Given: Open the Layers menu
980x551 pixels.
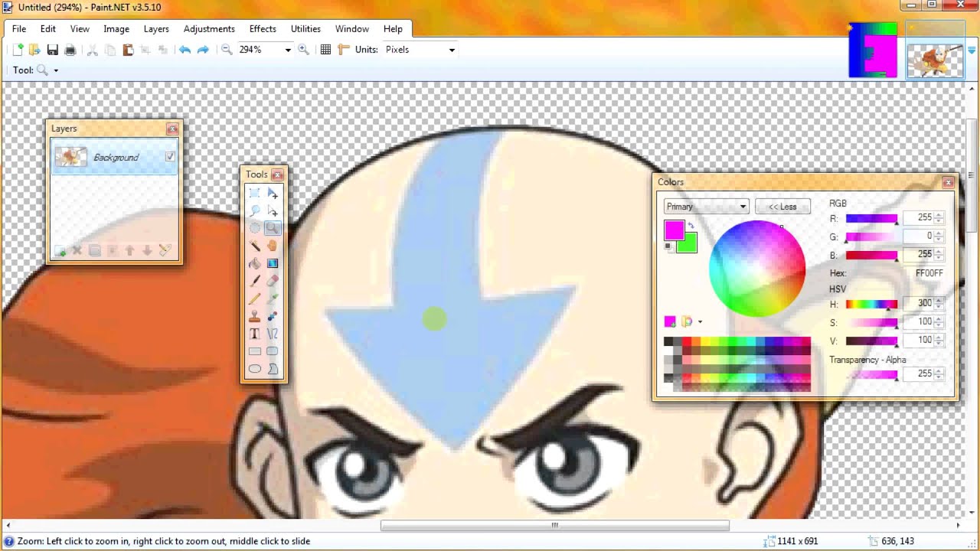Looking at the screenshot, I should click(156, 29).
